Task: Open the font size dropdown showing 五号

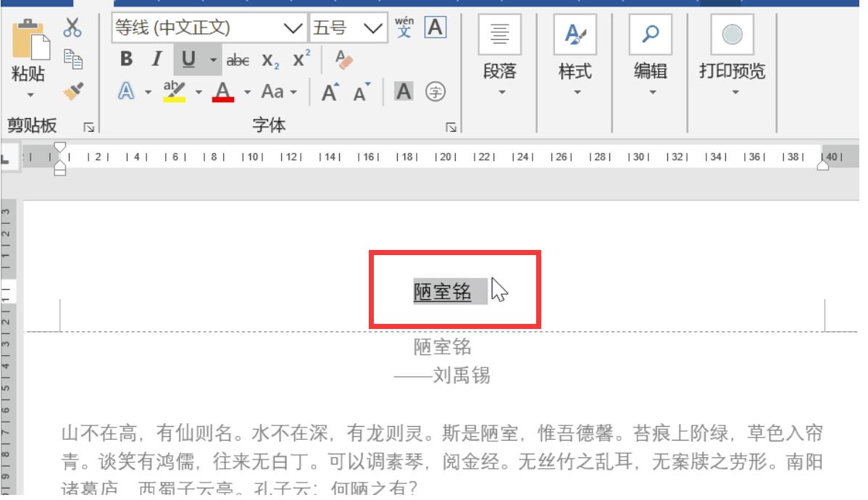Action: pyautogui.click(x=373, y=28)
